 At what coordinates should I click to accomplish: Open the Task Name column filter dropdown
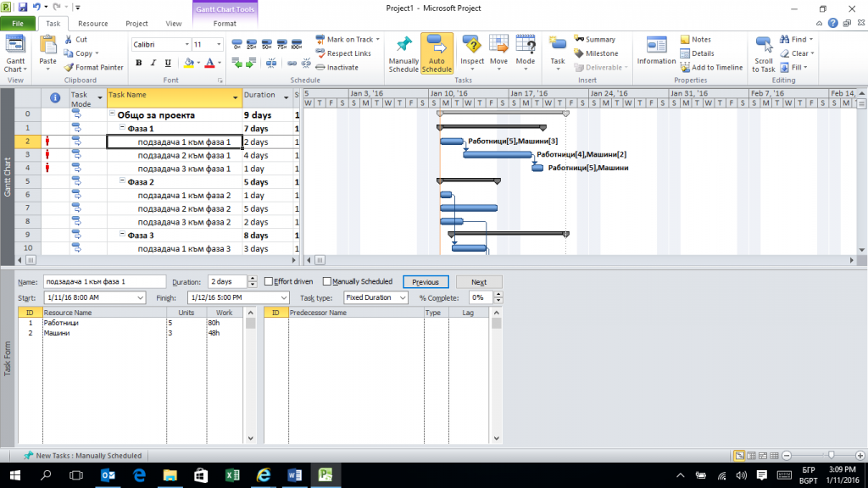click(236, 98)
